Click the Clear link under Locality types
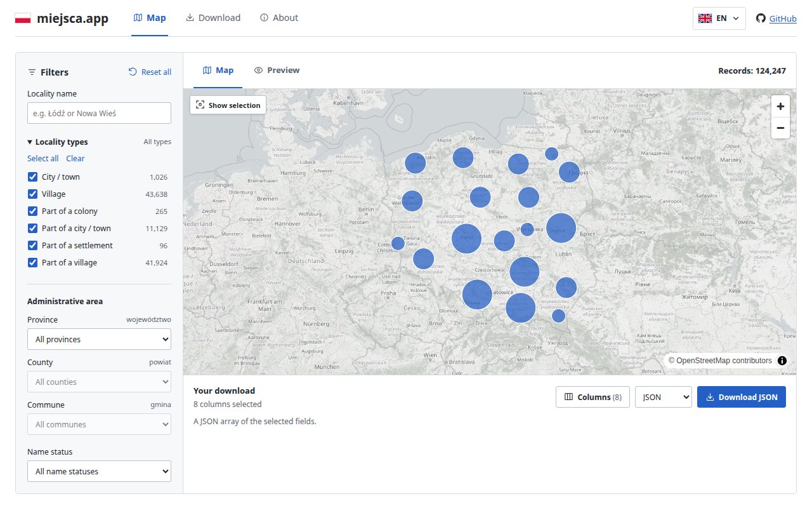 (x=75, y=158)
